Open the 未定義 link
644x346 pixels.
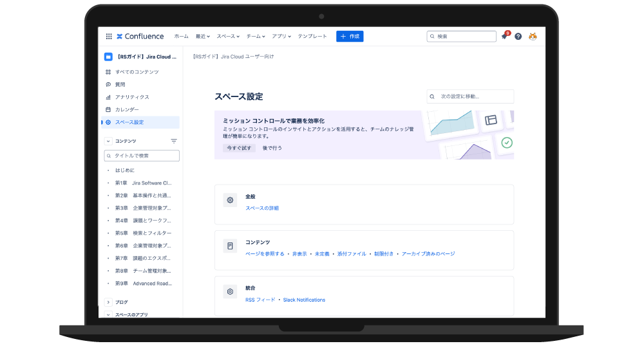(x=322, y=254)
